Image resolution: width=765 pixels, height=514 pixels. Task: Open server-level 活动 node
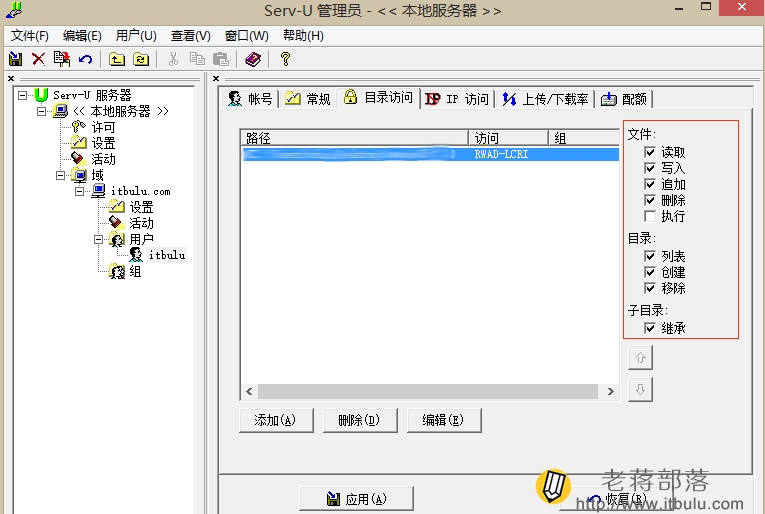point(103,159)
